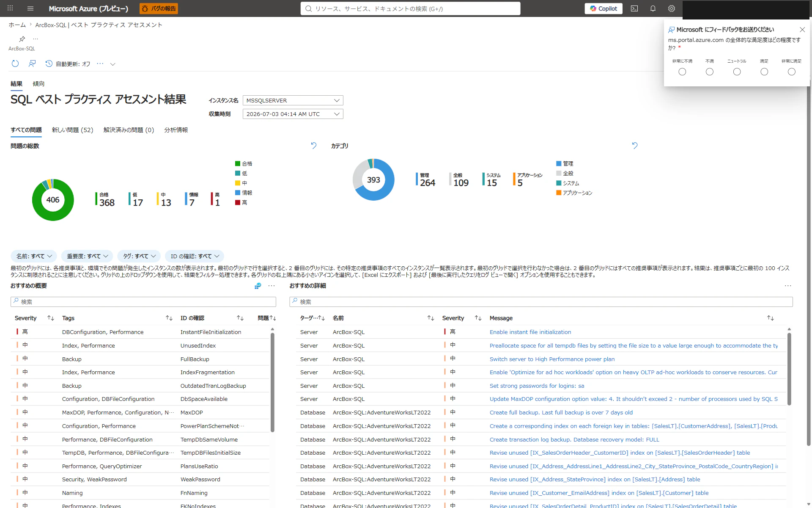The width and height of the screenshot is (812, 508).
Task: Sort details grid by Severity column
Action: (478, 318)
